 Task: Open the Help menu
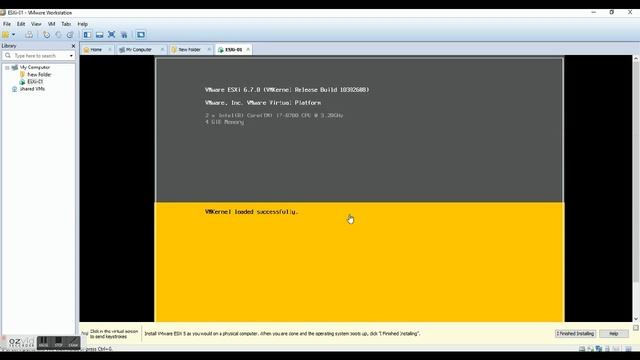click(82, 24)
